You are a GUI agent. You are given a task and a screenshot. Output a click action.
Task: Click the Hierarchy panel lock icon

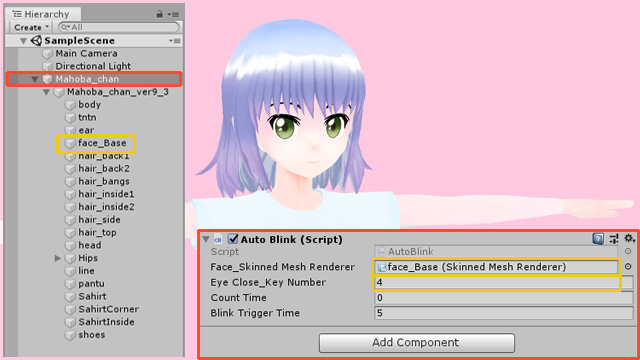pyautogui.click(x=159, y=14)
